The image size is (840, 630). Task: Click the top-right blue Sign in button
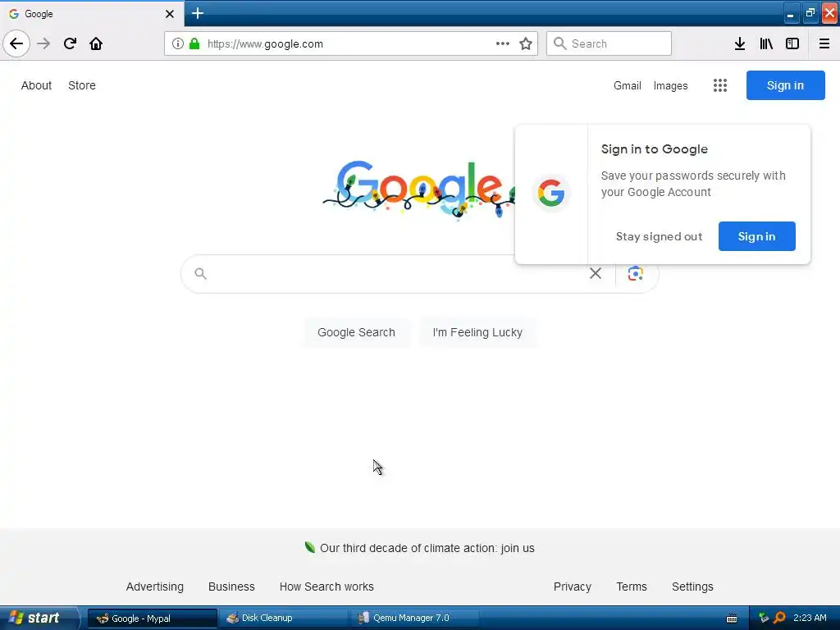[785, 85]
